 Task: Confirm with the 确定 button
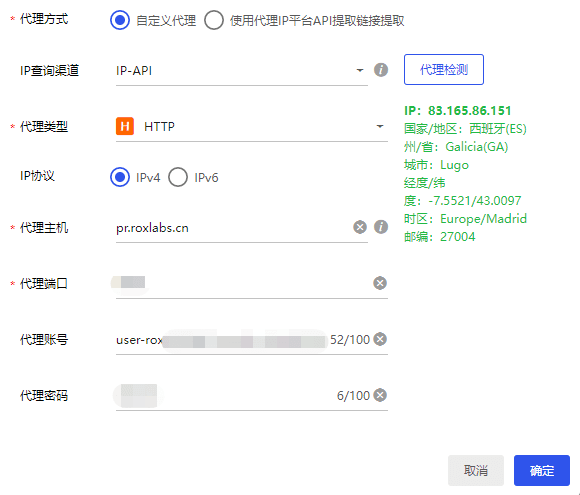542,471
